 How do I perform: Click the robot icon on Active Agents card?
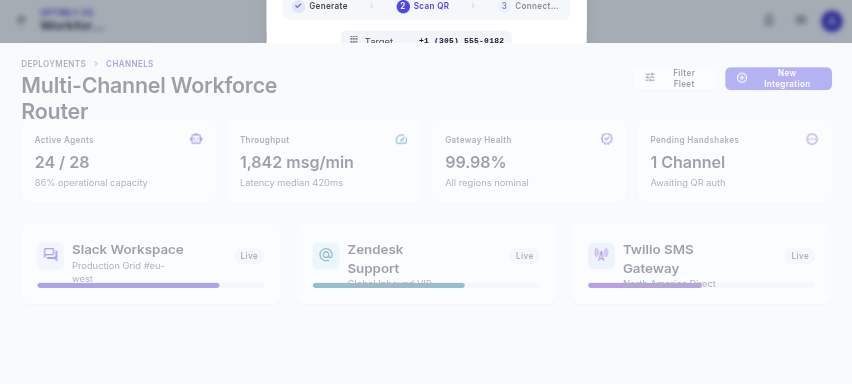[x=196, y=139]
